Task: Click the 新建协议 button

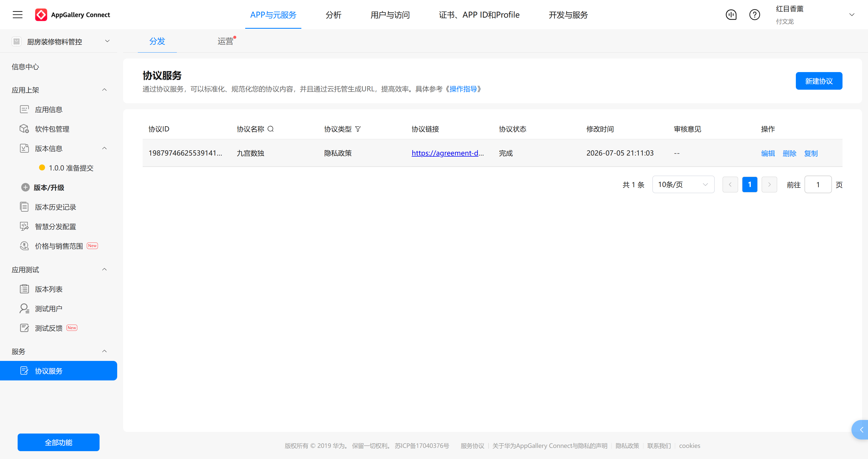Action: tap(819, 81)
